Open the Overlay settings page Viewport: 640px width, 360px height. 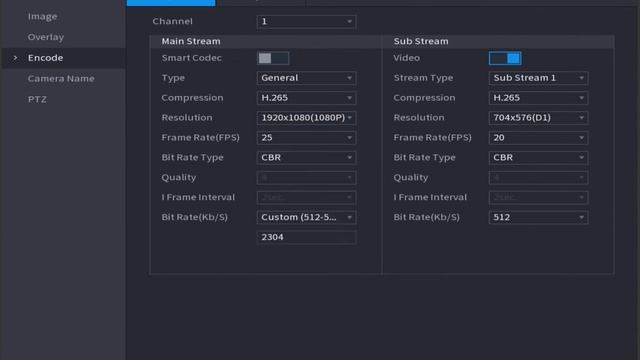[x=46, y=37]
